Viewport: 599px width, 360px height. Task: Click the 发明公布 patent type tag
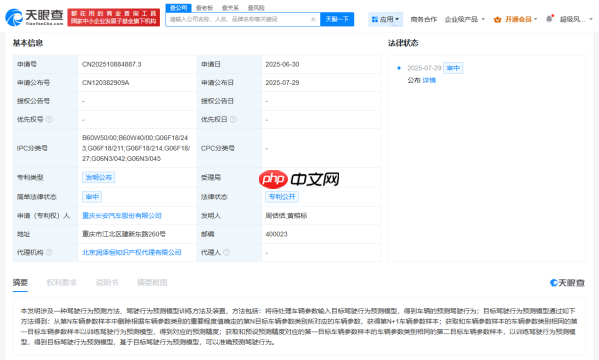click(99, 177)
